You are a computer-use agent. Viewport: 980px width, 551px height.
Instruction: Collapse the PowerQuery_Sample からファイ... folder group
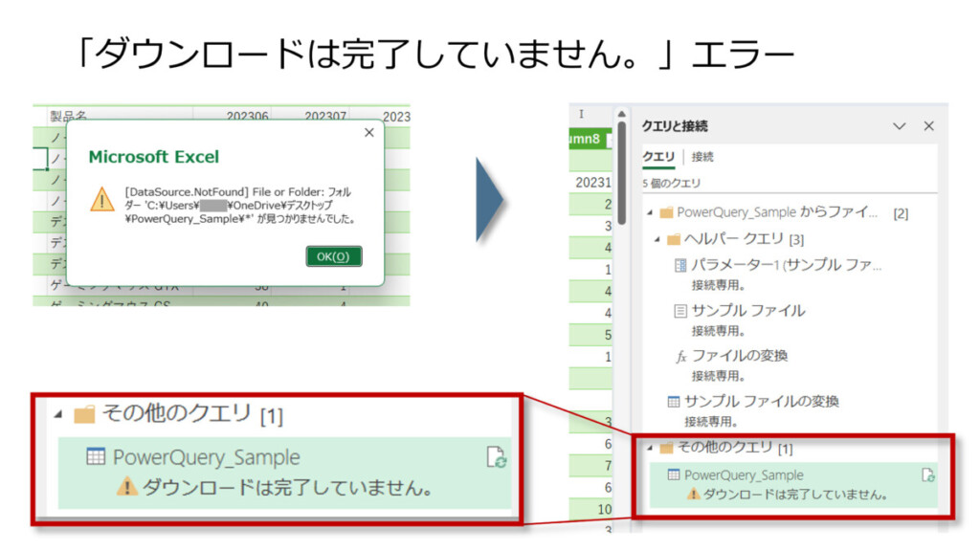pos(652,213)
